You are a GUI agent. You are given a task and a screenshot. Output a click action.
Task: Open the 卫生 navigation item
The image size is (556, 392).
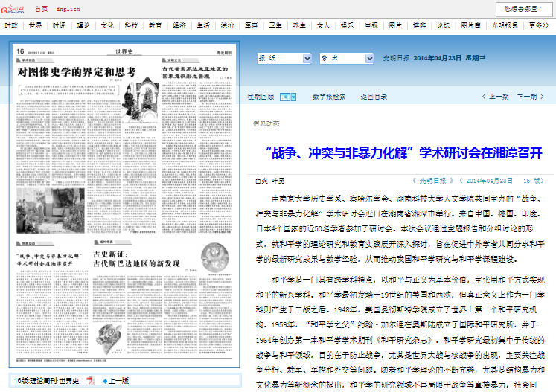[x=275, y=25]
